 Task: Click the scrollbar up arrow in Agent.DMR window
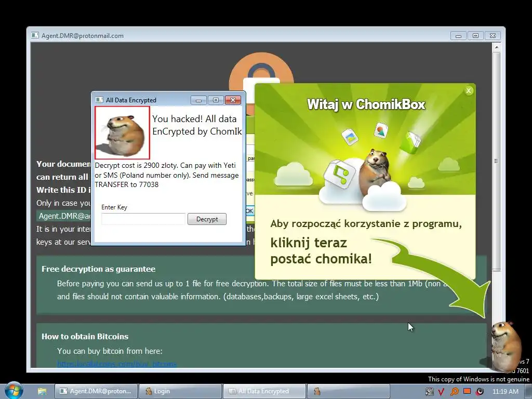(x=496, y=47)
